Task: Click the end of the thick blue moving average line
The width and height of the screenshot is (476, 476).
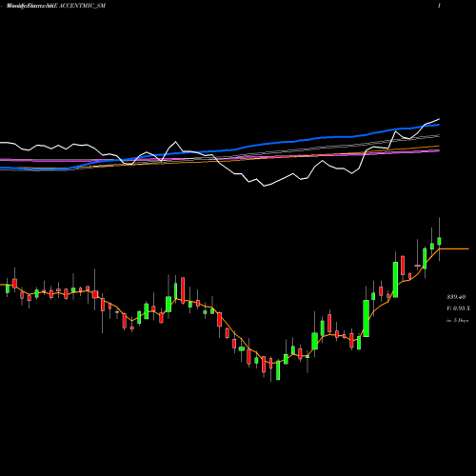Action: [439, 125]
